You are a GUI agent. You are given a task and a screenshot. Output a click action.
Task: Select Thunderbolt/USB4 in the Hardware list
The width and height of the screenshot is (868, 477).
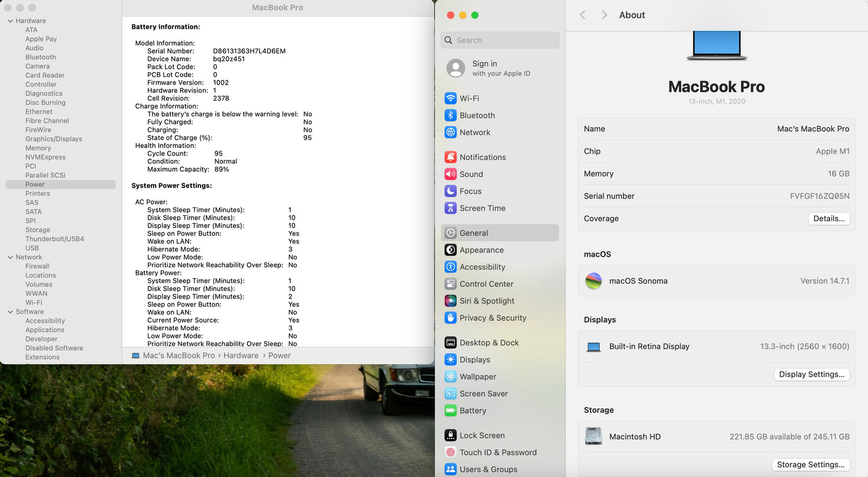click(55, 239)
